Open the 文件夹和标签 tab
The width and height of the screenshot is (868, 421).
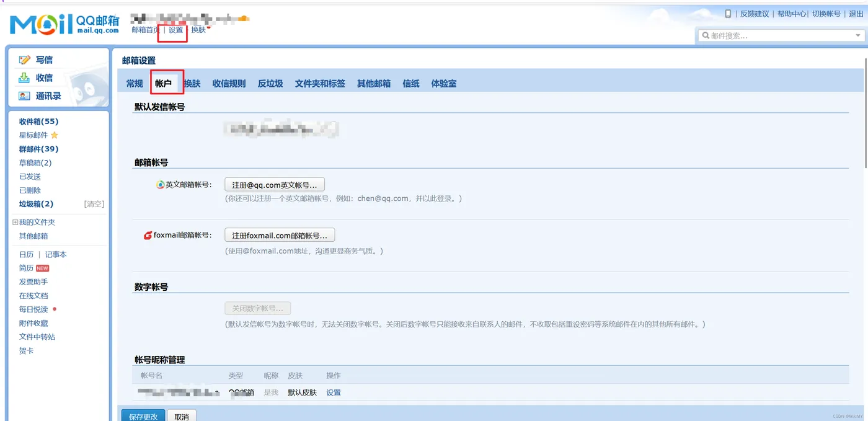click(x=320, y=84)
